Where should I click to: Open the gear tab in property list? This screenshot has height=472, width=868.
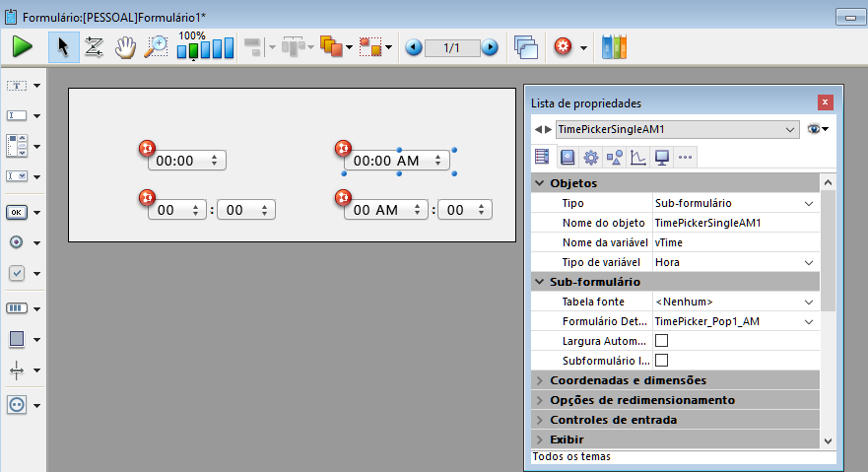tap(590, 157)
